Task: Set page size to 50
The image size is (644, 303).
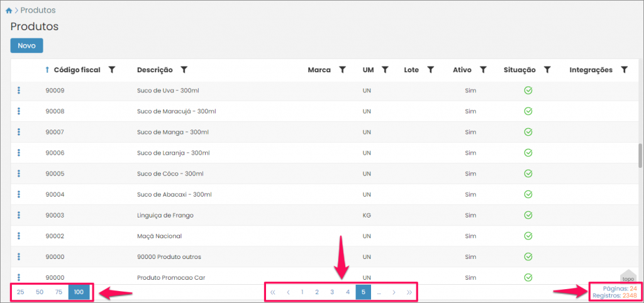Action: tap(40, 292)
